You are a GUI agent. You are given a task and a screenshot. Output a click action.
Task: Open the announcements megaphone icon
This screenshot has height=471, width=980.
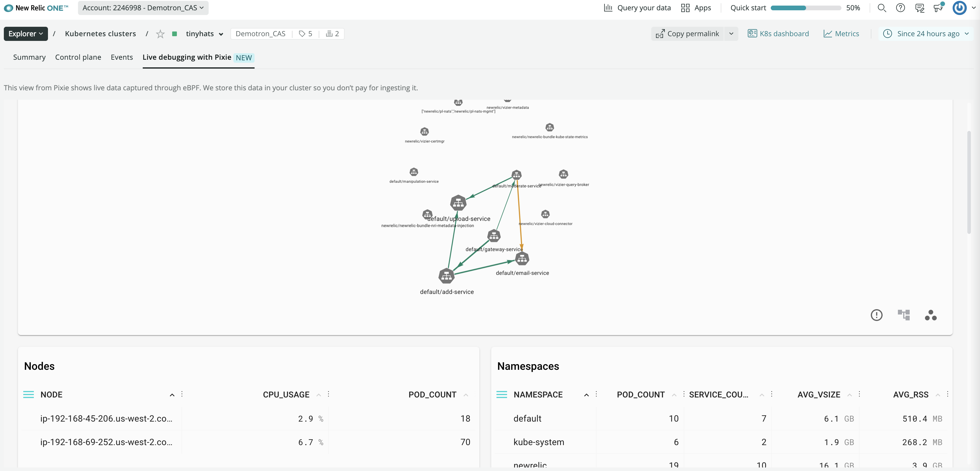(938, 8)
